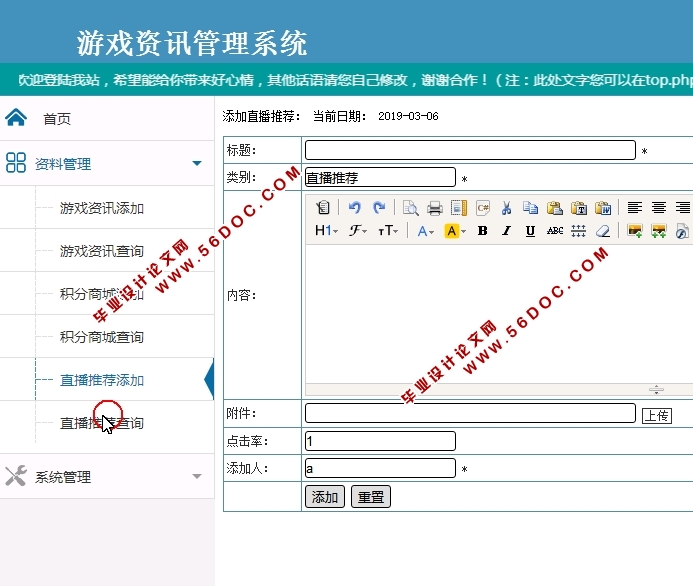Redo the last editor action
693x586 pixels.
pyautogui.click(x=379, y=207)
